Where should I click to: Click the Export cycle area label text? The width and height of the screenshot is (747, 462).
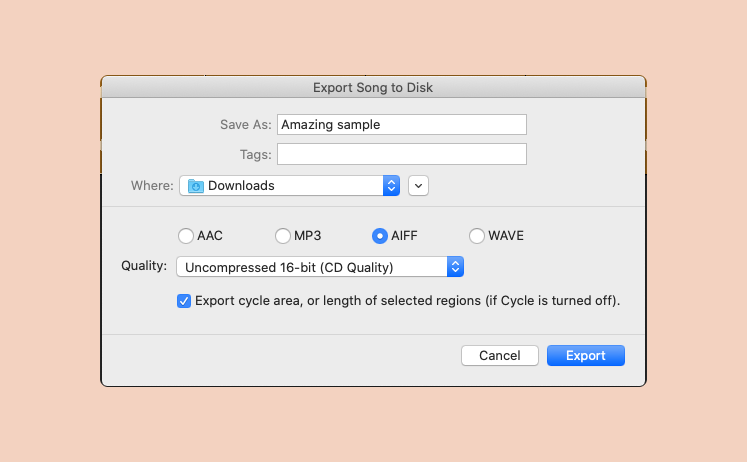pos(407,301)
